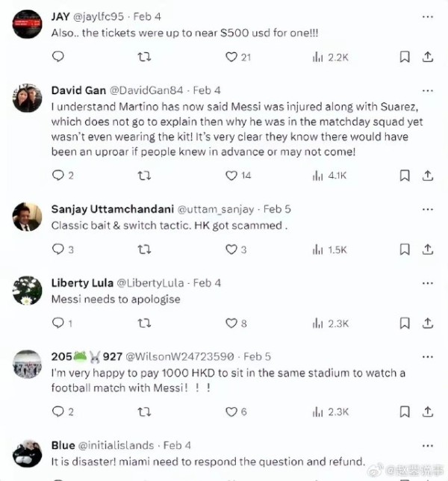This screenshot has height=481, width=448.
Task: Like JAY's tweet about $500 tickets
Action: tap(231, 57)
